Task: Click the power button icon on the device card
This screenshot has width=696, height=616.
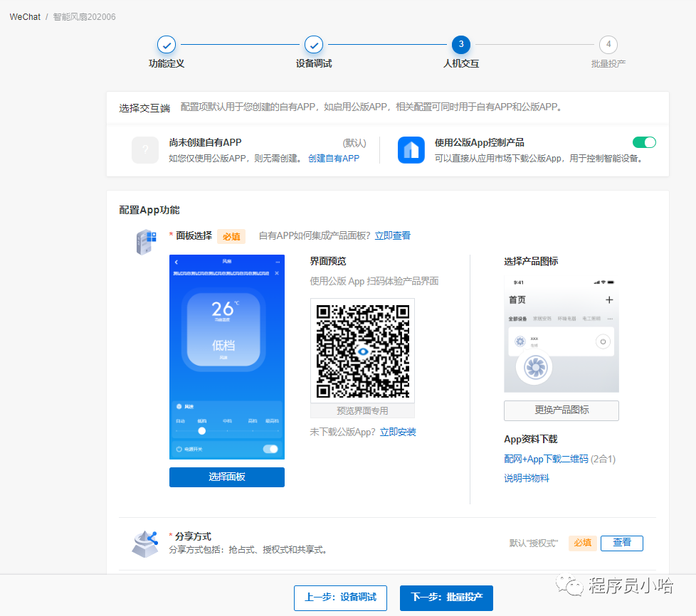Action: click(x=603, y=341)
